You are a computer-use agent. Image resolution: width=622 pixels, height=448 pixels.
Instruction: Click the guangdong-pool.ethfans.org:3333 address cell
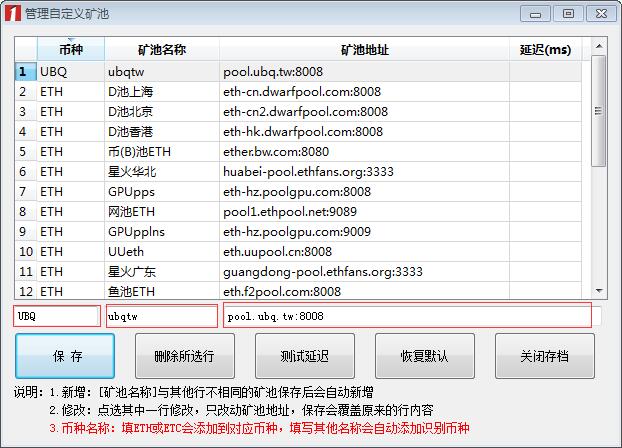click(365, 271)
